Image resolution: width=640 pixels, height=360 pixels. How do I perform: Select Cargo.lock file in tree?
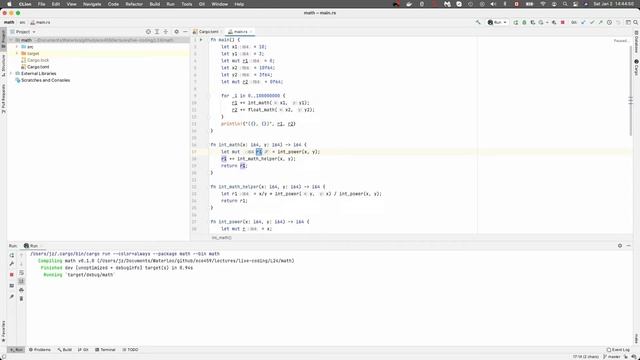(x=35, y=60)
